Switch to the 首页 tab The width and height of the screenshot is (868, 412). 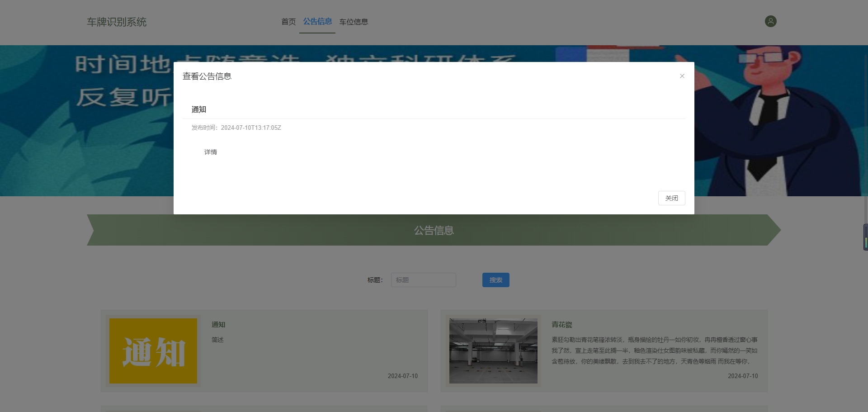click(288, 21)
